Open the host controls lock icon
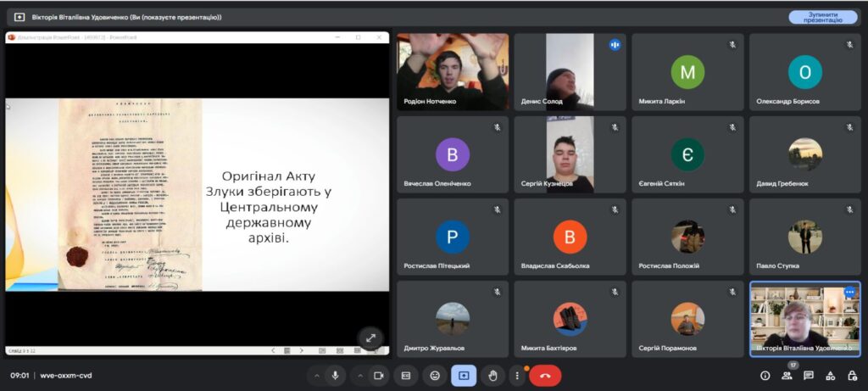Screen dimensions: 868x391 pos(851,375)
